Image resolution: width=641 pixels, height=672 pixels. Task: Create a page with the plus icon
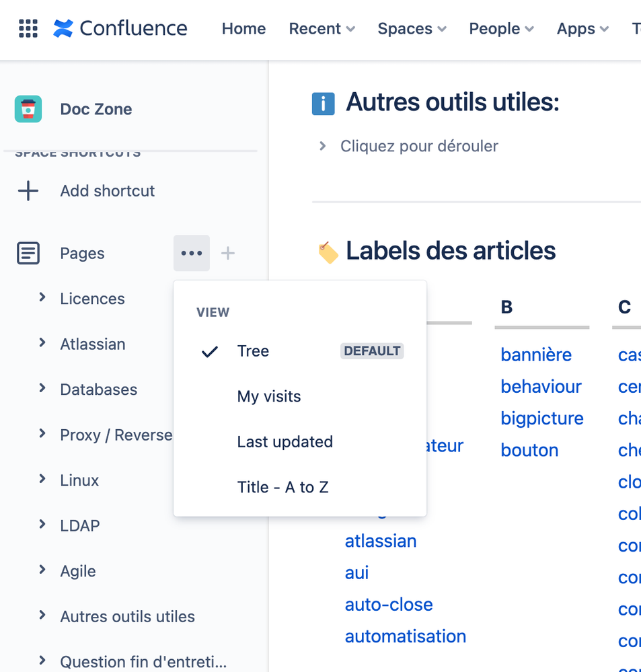[228, 253]
